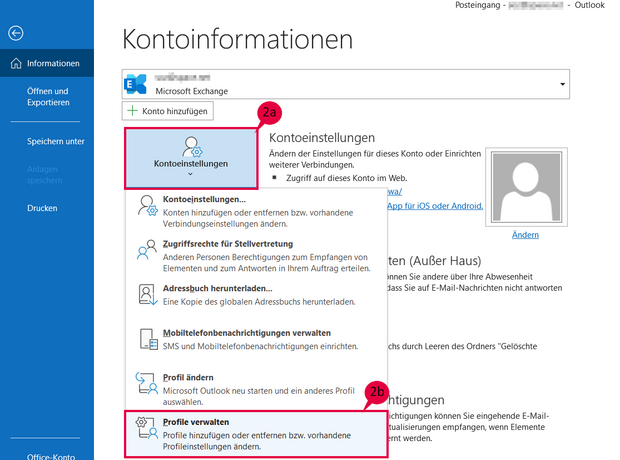Choose Zugriffsrechte für Stellvertretung

[256, 256]
